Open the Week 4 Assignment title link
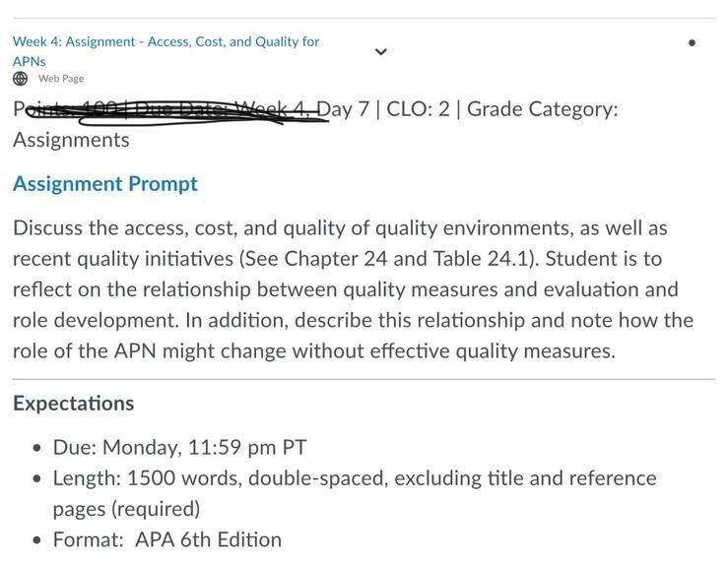The width and height of the screenshot is (728, 564). tap(165, 51)
